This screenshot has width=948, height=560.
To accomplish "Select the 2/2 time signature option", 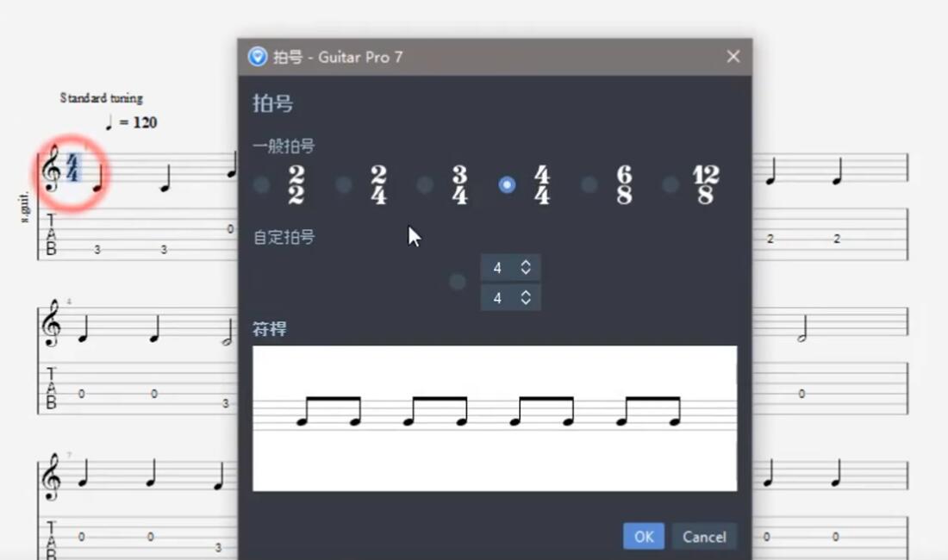I will pyautogui.click(x=262, y=184).
